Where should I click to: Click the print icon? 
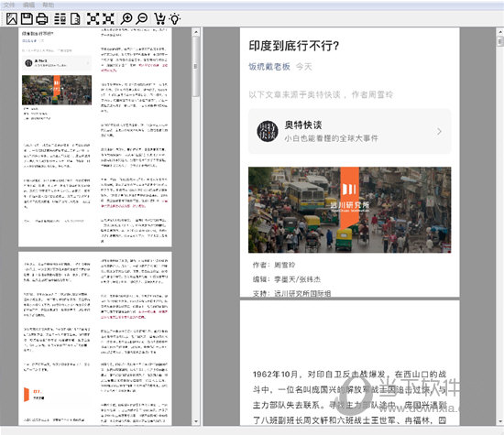(x=42, y=19)
